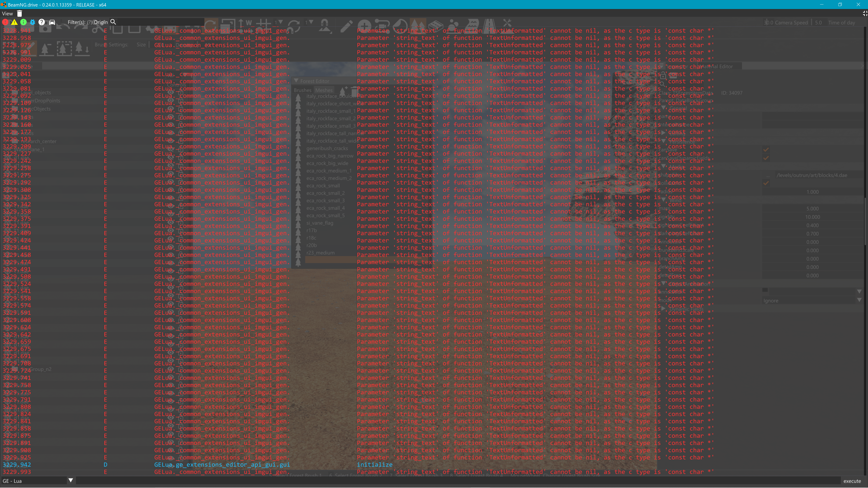
Task: Click the blue debug bug filter icon
Action: pos(32,22)
